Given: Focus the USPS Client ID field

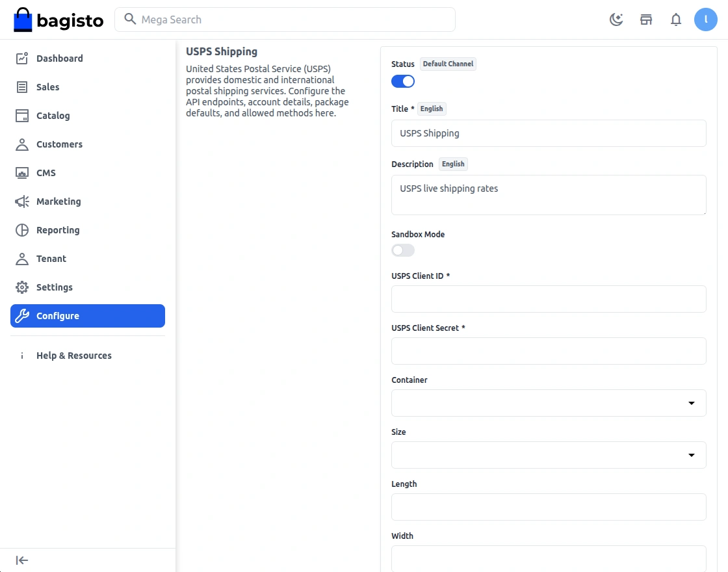Looking at the screenshot, I should tap(549, 299).
